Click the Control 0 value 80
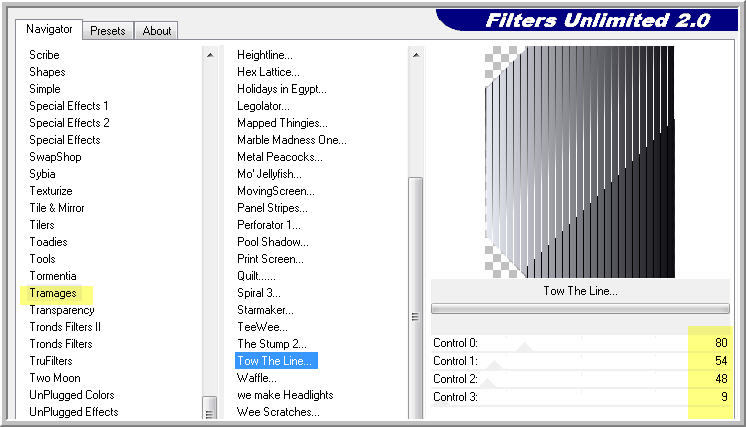 (721, 343)
